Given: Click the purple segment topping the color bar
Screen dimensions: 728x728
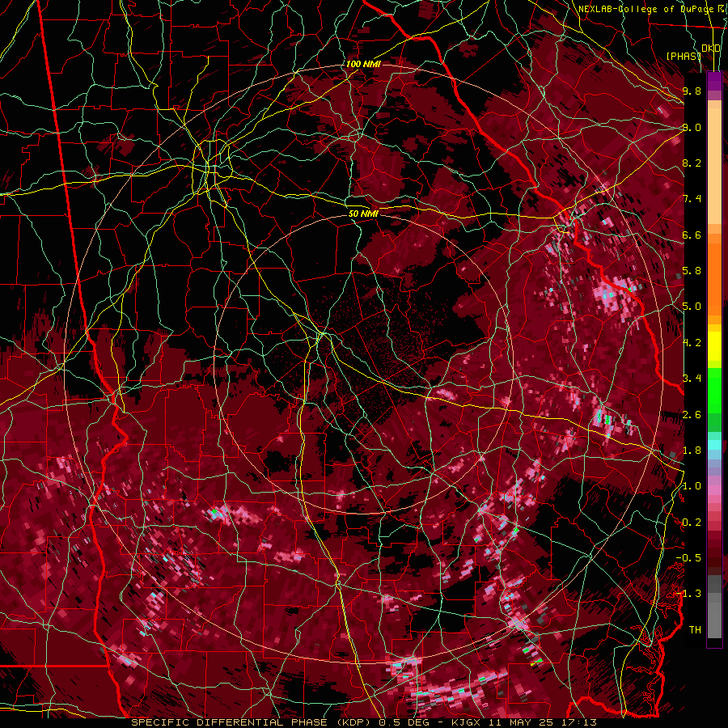Looking at the screenshot, I should point(714,81).
